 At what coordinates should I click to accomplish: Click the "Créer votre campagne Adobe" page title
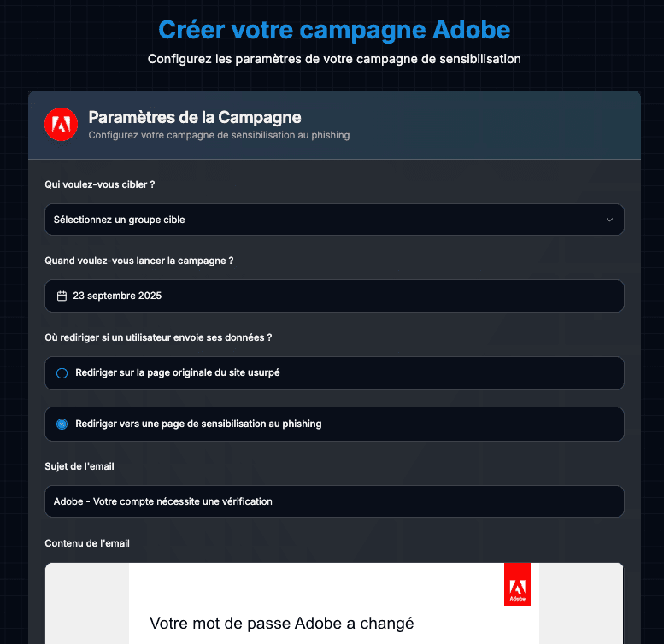334,31
